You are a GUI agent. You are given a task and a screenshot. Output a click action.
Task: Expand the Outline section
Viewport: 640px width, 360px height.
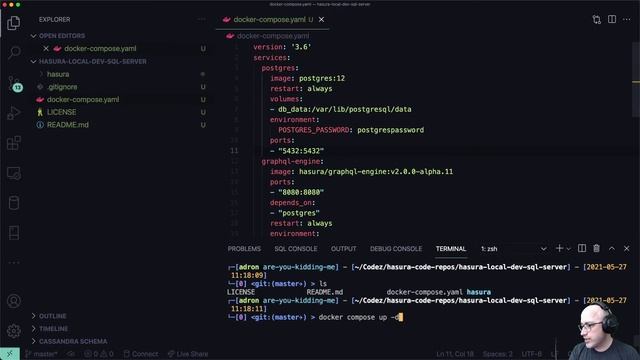click(52, 316)
